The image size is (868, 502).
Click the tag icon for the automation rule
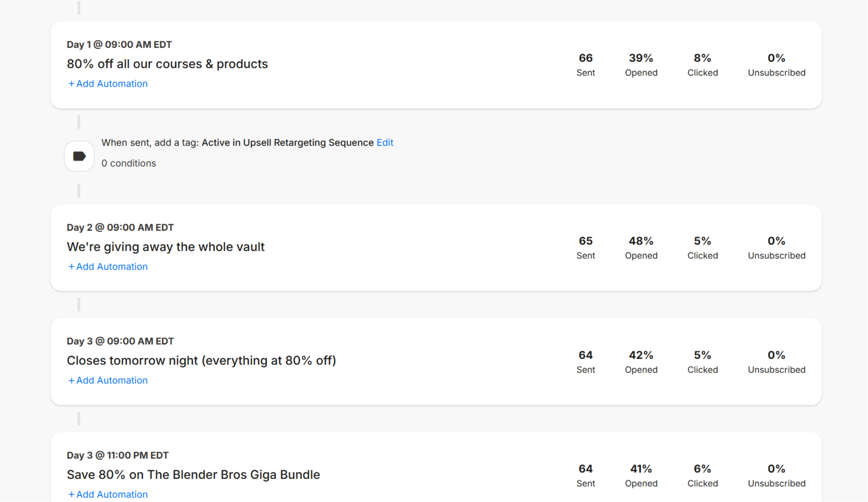point(79,156)
